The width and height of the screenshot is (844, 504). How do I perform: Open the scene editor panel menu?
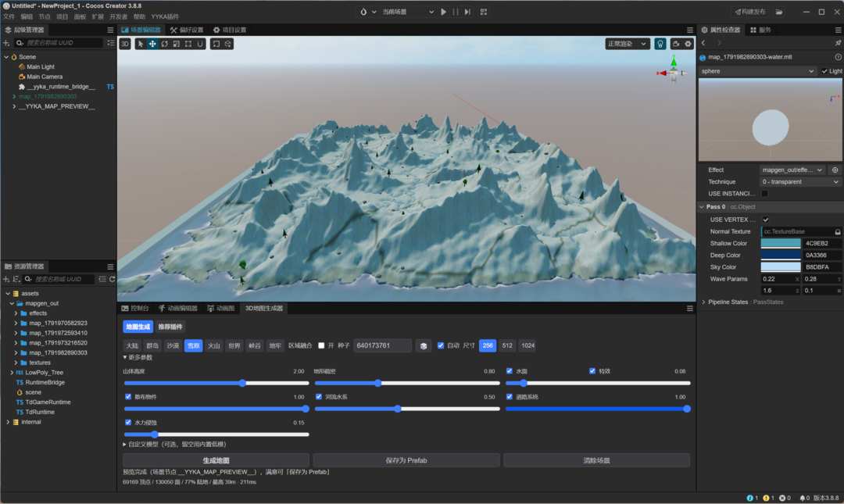point(689,30)
